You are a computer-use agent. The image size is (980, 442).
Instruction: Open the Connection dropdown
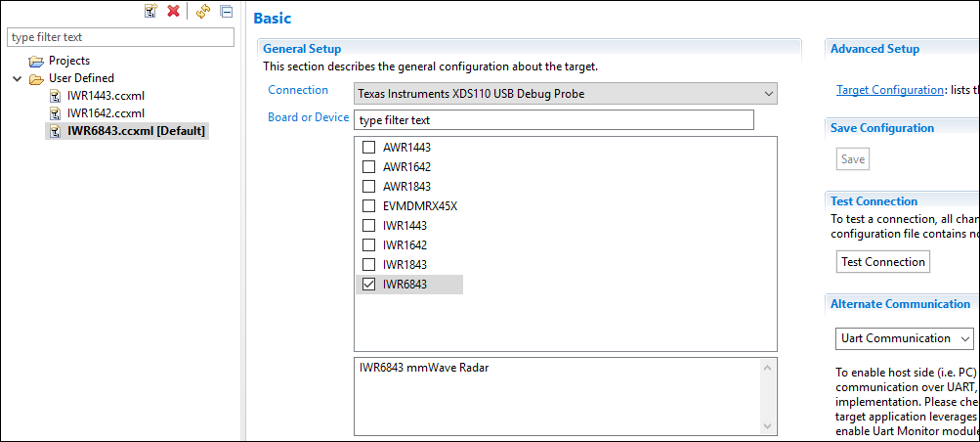565,94
